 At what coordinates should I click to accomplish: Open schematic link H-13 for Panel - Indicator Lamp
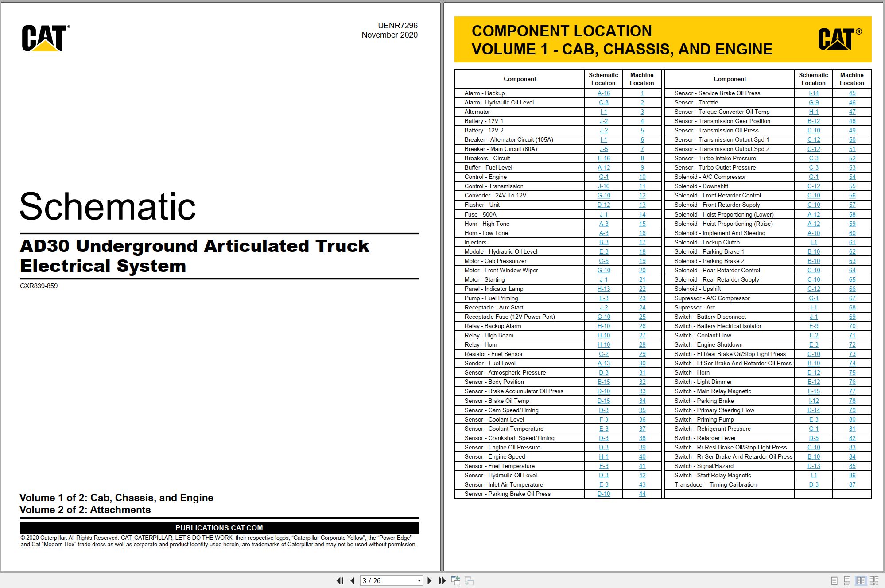(604, 289)
